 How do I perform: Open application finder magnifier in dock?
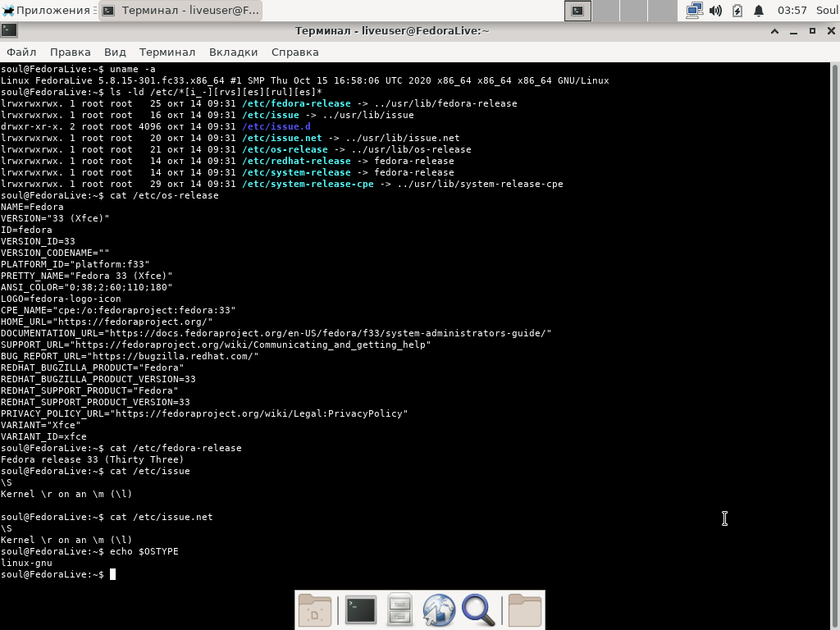478,610
